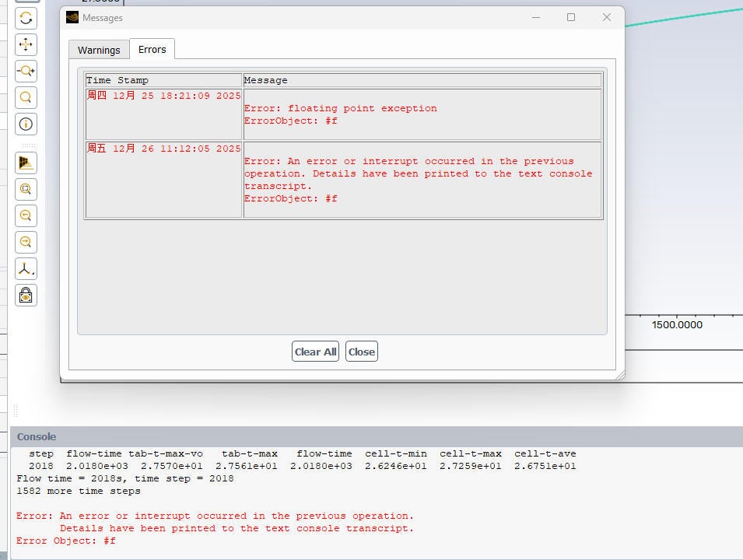Screen dimensions: 743x560
Task: Click the perspective grid display icon
Action: 26,163
